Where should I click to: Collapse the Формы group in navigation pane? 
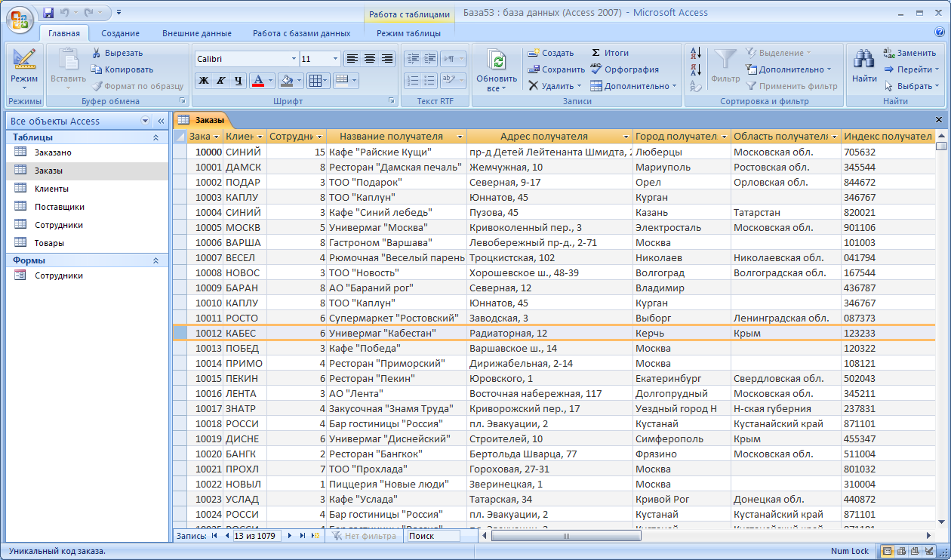(156, 260)
